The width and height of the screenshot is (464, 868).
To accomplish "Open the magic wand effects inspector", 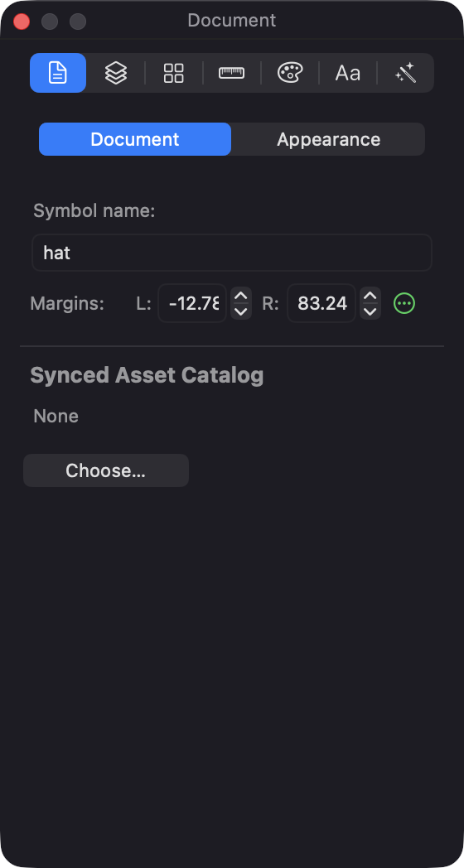I will point(405,73).
